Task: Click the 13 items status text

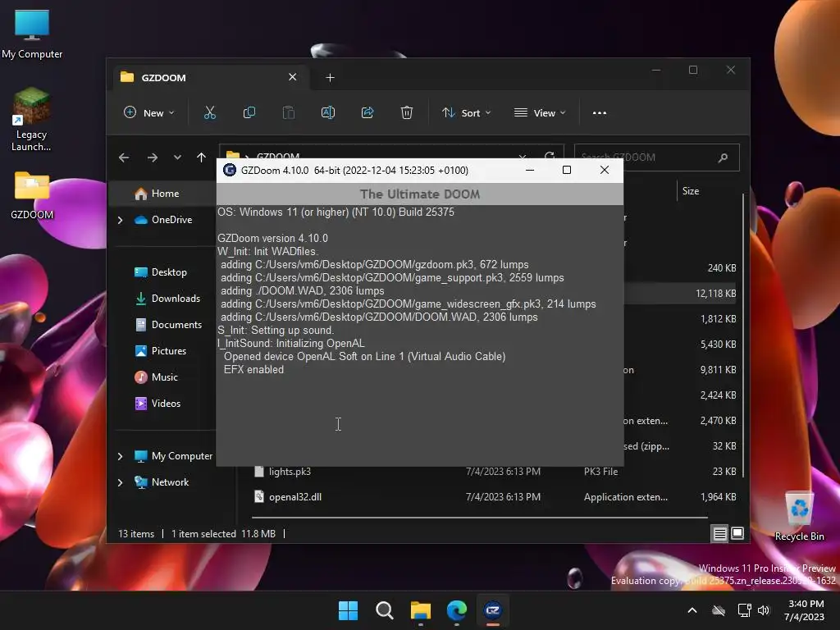Action: pyautogui.click(x=136, y=534)
